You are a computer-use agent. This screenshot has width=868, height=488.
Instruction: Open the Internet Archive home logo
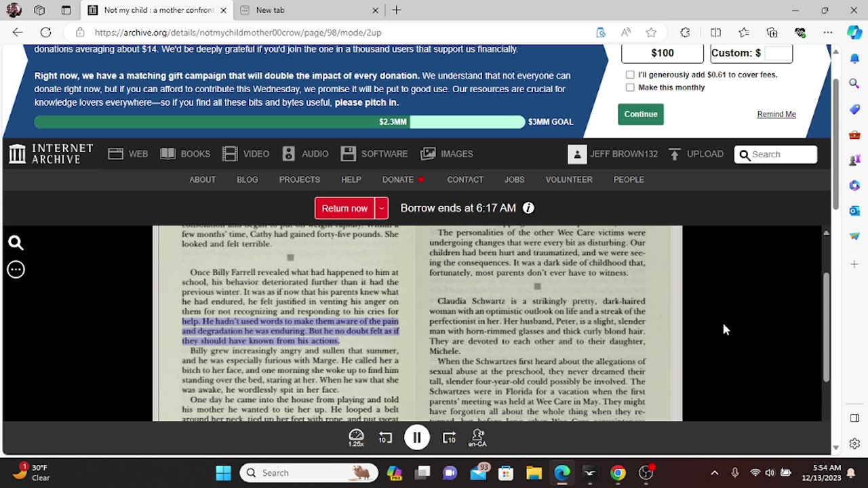click(51, 154)
